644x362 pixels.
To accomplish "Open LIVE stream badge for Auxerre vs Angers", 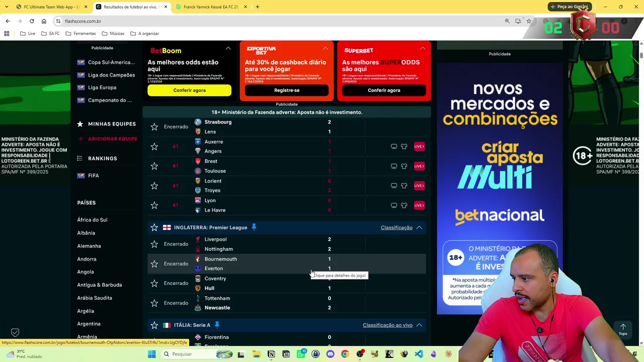I will click(419, 146).
